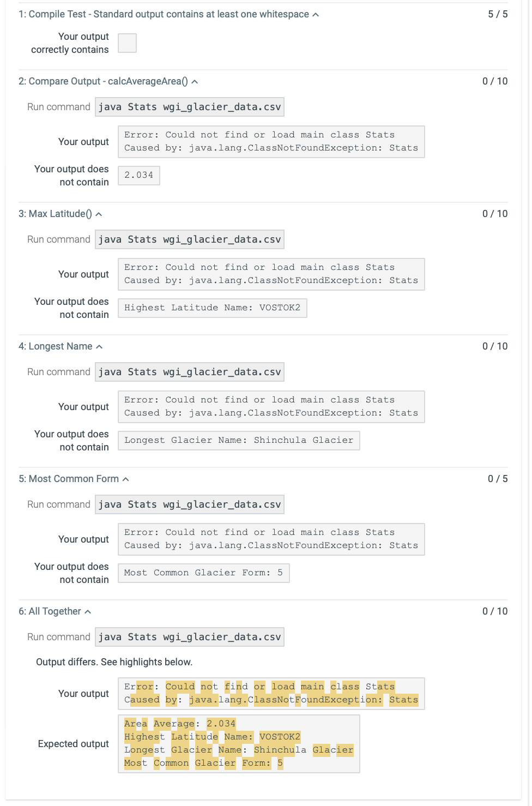Click 'Most Common Glacier Form: 5' missing output box

click(204, 573)
